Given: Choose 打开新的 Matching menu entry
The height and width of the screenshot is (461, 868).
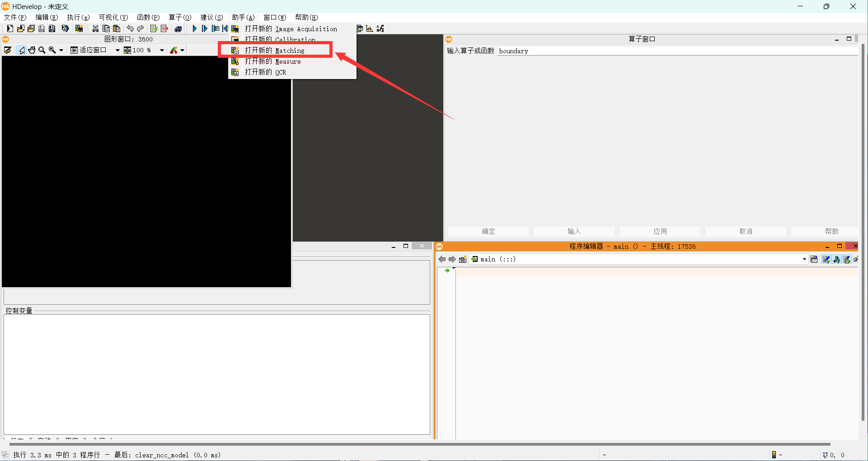Looking at the screenshot, I should 275,51.
